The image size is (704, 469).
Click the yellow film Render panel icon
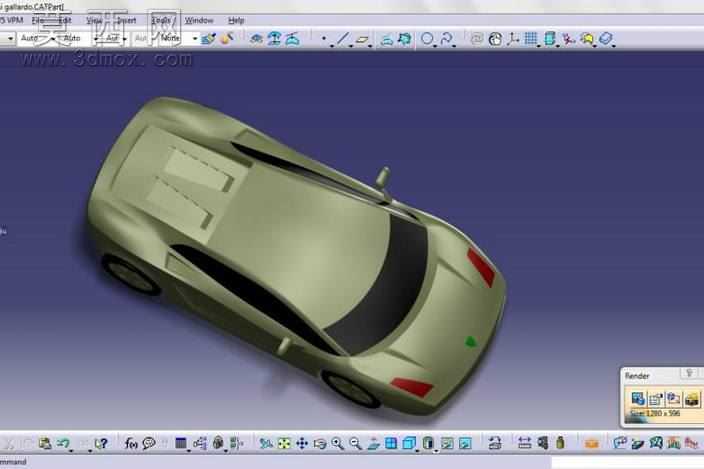click(693, 399)
